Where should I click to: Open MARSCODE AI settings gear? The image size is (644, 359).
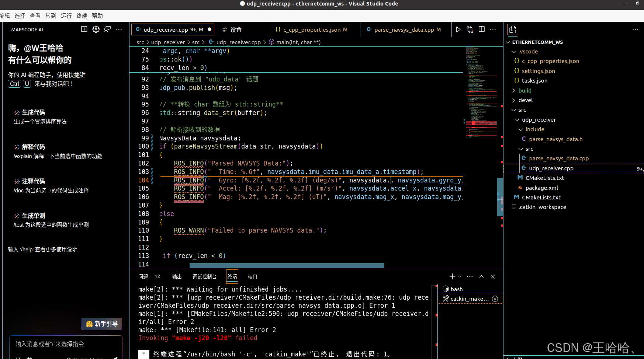click(x=96, y=29)
